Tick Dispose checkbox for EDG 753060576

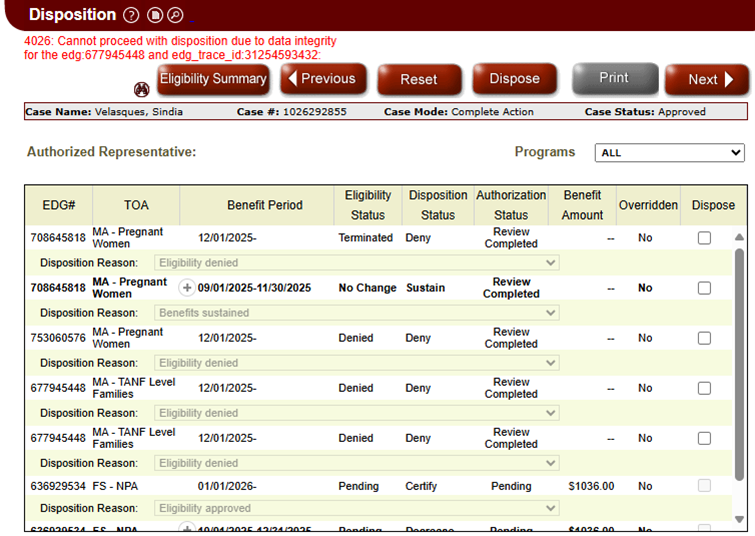tap(705, 338)
